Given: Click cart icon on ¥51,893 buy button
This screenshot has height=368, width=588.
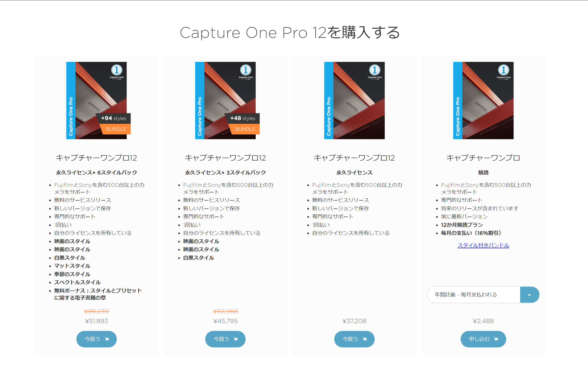Looking at the screenshot, I should tap(107, 339).
